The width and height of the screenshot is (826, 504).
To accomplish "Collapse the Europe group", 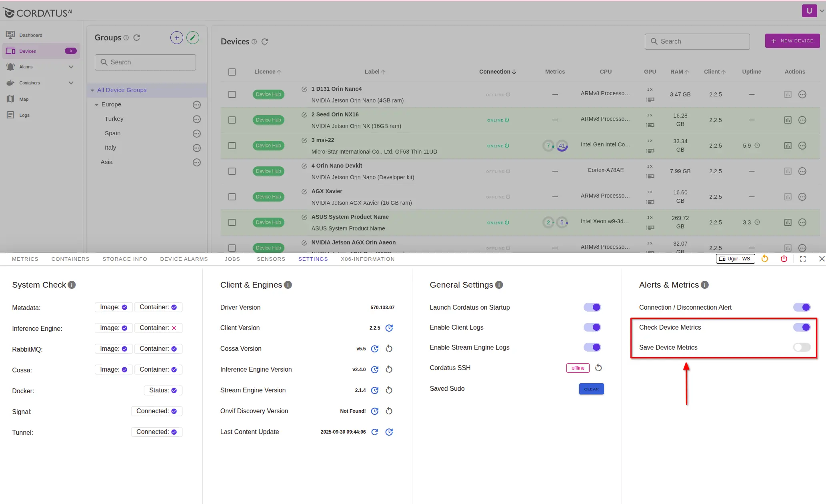I will 96,104.
